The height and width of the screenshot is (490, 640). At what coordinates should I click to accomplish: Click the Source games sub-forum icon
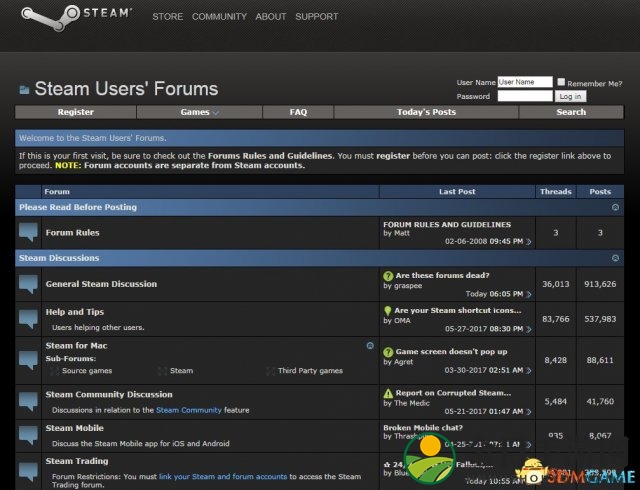coord(54,371)
